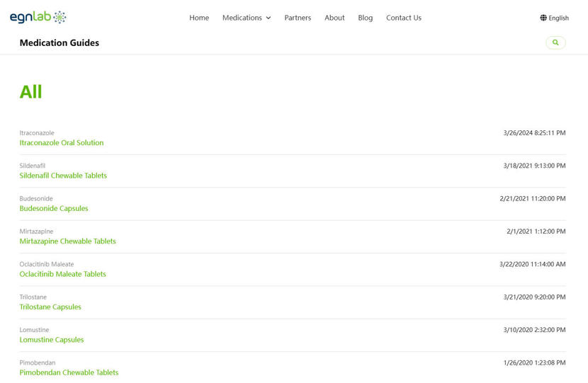The image size is (588, 383).
Task: Go to the Home page
Action: pyautogui.click(x=199, y=18)
